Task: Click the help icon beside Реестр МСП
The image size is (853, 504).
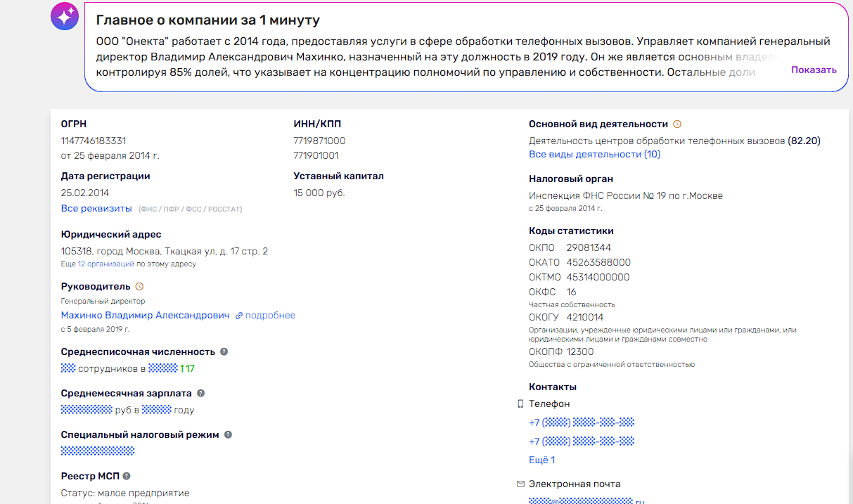Action: tap(127, 477)
